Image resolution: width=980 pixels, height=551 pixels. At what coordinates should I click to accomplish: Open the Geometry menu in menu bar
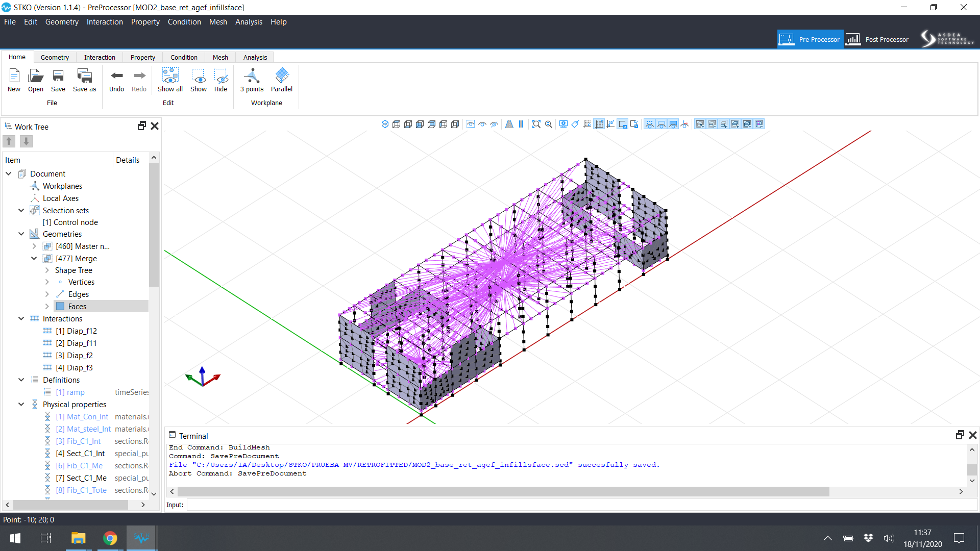62,22
